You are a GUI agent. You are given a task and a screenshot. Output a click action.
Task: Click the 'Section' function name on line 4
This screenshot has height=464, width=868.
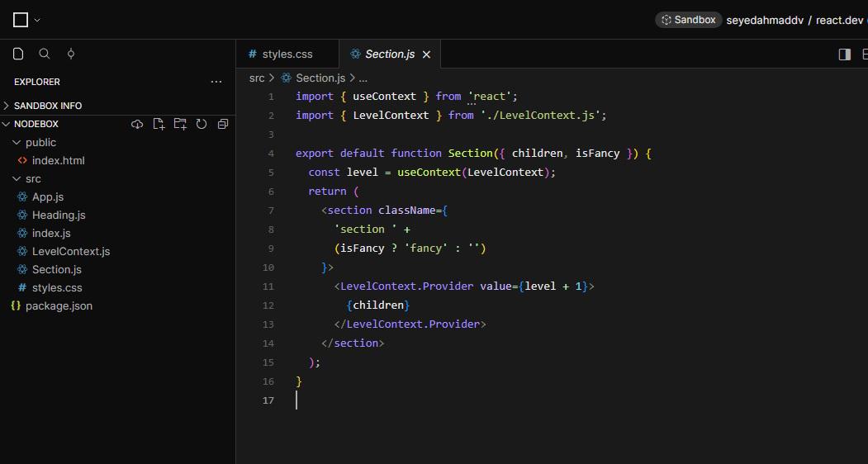pos(470,154)
